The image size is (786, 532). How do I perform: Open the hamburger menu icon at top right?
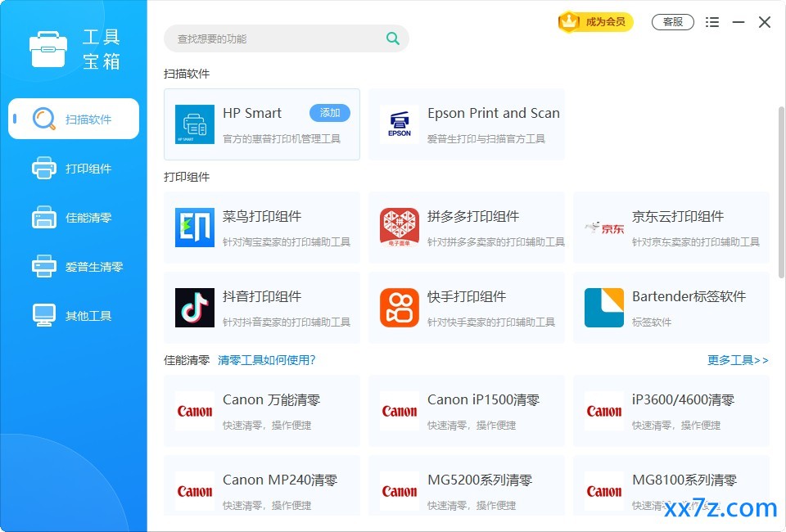[711, 22]
